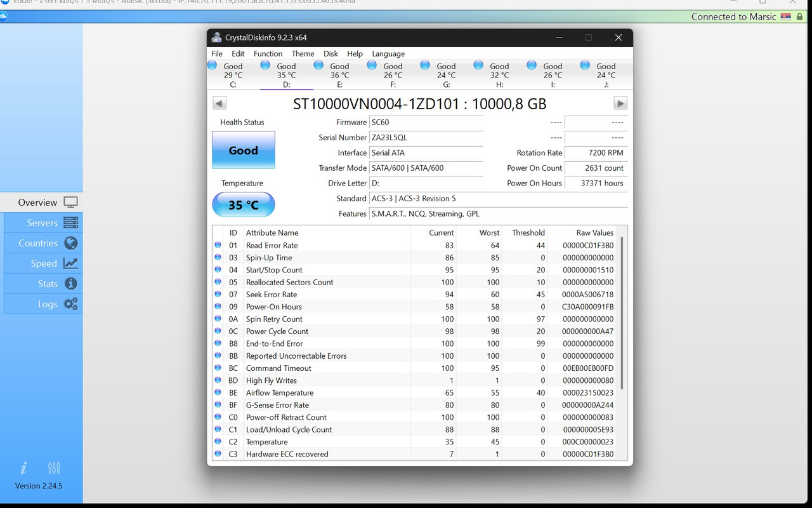Click the CrystalDiskInfo title bar app icon

tap(216, 37)
